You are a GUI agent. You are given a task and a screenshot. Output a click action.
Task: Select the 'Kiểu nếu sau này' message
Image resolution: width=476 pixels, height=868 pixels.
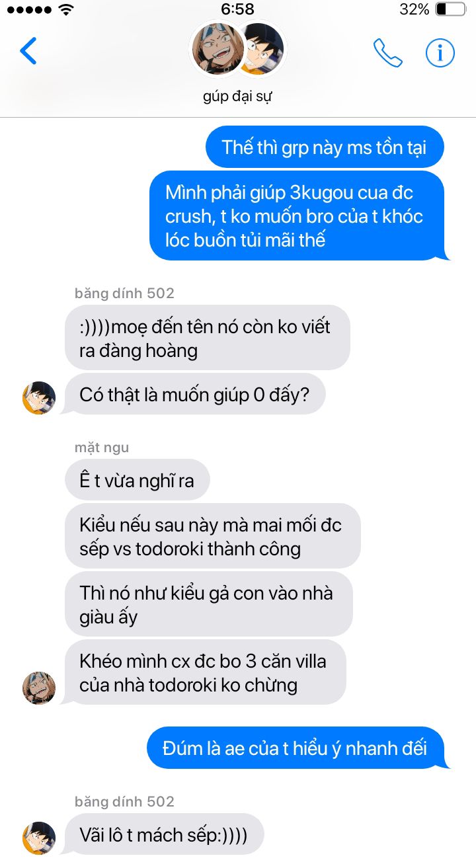[x=212, y=535]
